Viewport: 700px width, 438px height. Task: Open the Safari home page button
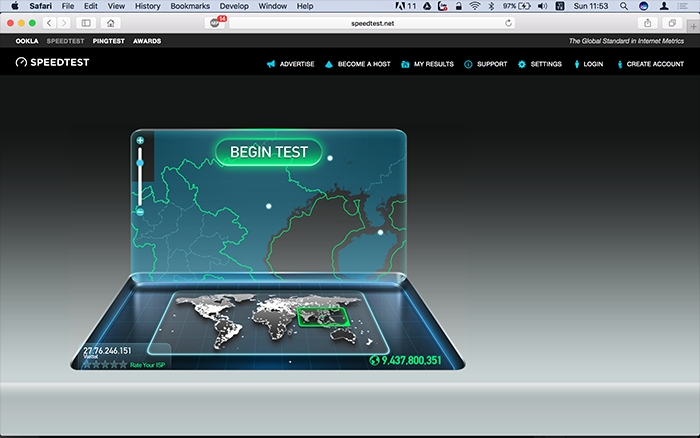pyautogui.click(x=111, y=23)
